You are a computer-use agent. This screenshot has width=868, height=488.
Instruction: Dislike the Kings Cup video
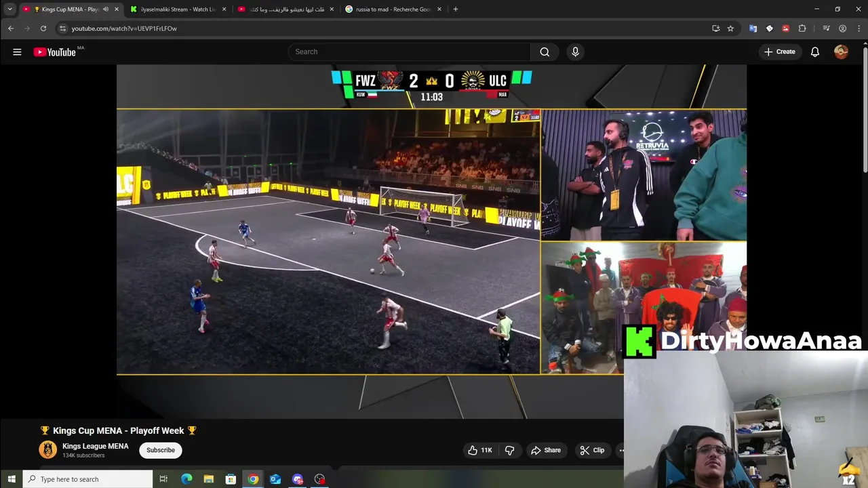pyautogui.click(x=510, y=450)
